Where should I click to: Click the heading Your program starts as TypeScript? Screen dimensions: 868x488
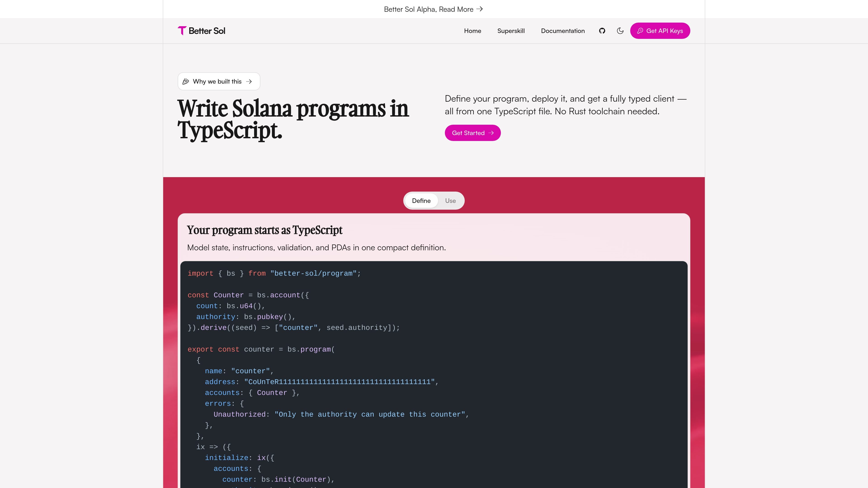(264, 230)
